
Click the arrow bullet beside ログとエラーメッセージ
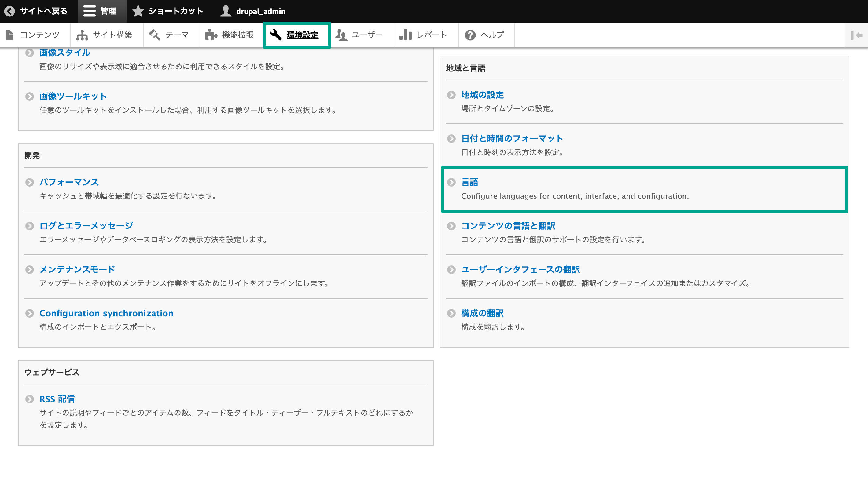pyautogui.click(x=30, y=226)
